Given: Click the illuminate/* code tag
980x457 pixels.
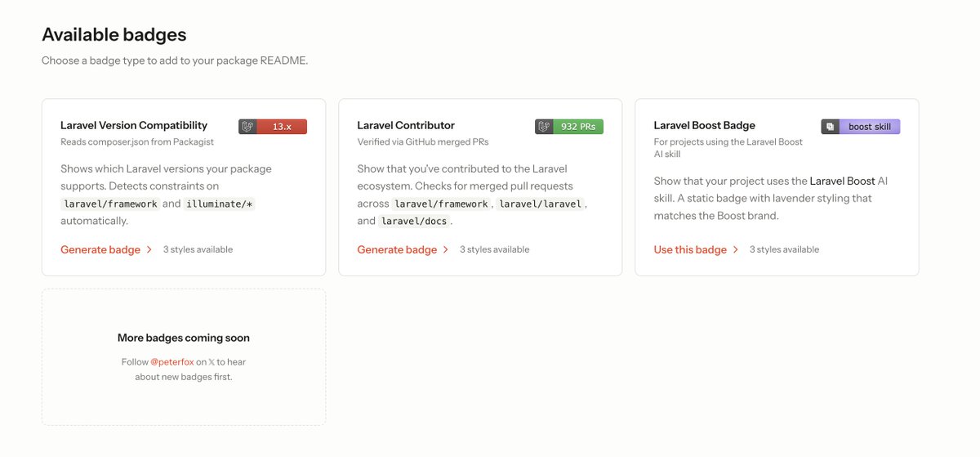Looking at the screenshot, I should (x=220, y=204).
